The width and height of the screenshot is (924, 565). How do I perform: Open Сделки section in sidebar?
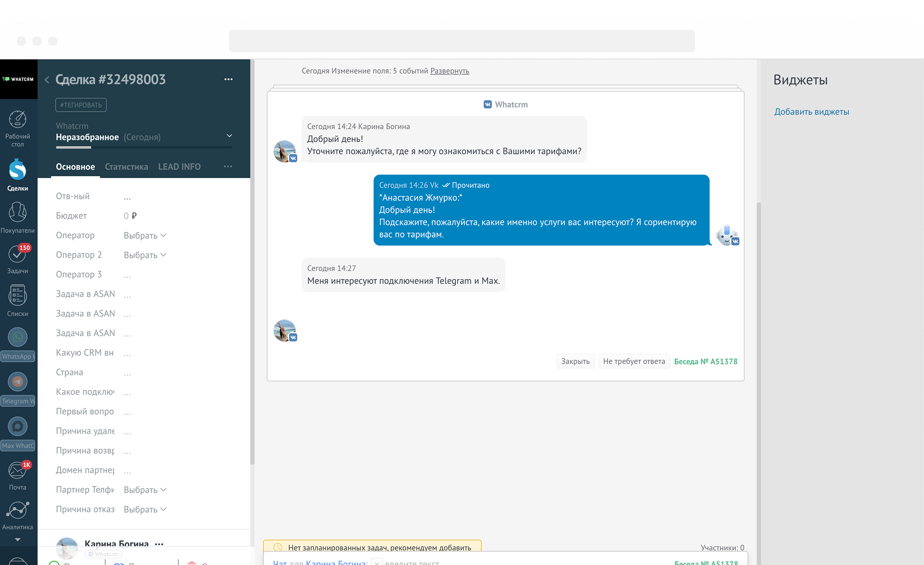18,175
